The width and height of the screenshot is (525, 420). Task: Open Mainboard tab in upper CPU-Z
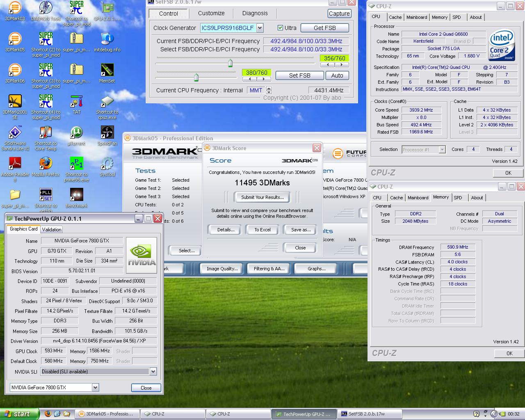pos(417,17)
